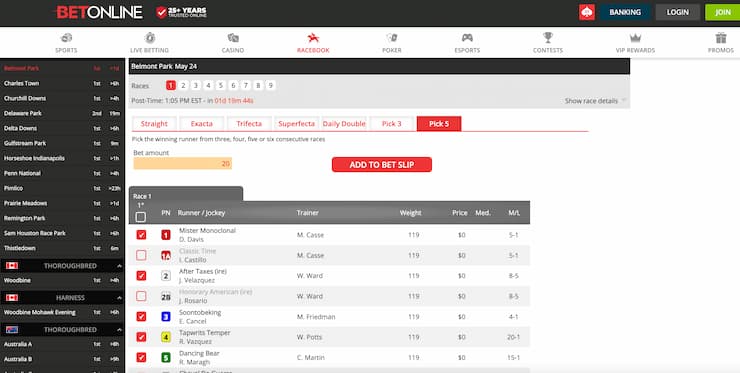
Task: Open the Racebook horse icon
Action: coord(313,37)
